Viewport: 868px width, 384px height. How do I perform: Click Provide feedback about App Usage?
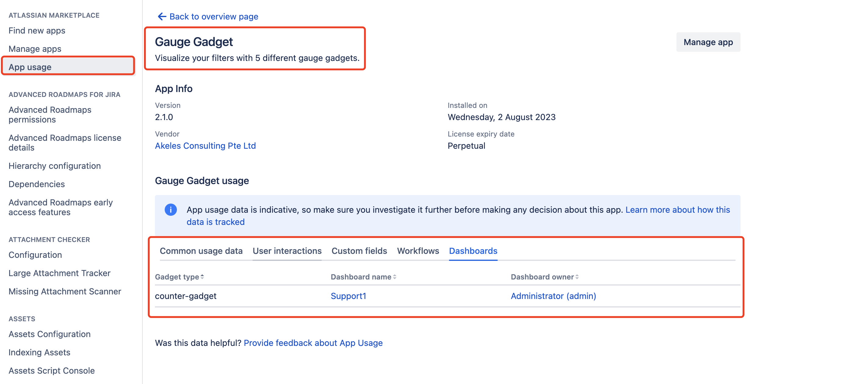pos(313,343)
